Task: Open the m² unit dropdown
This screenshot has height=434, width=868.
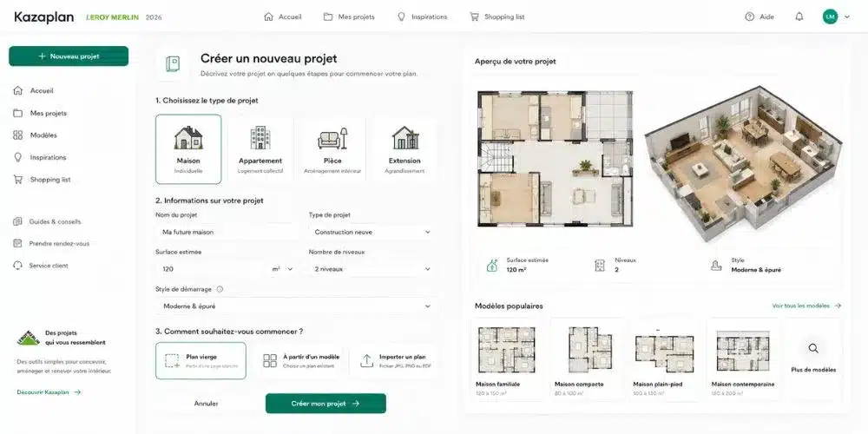Action: point(282,269)
